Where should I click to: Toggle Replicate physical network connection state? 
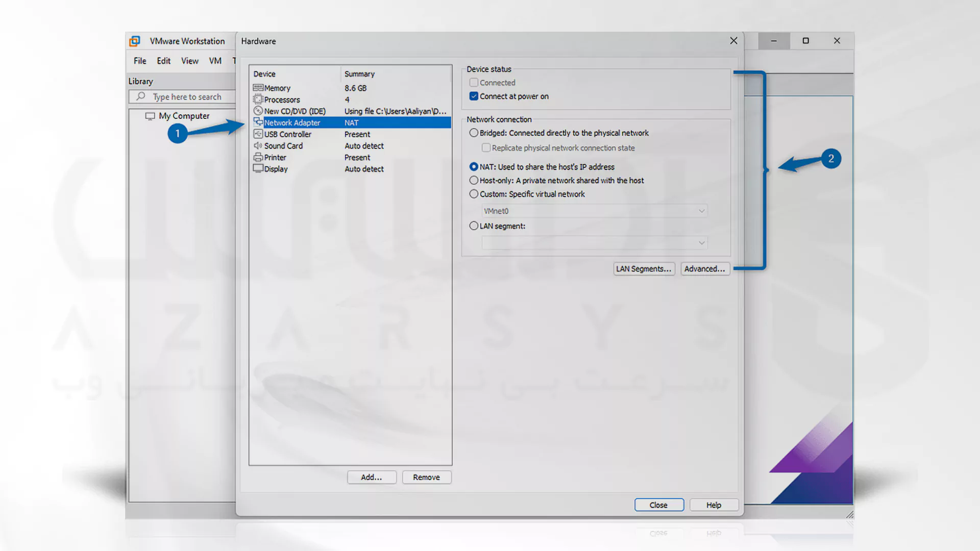486,147
